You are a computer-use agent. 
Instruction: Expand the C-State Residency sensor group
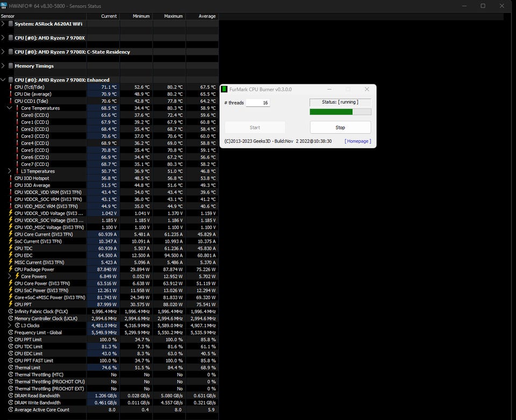click(3, 52)
